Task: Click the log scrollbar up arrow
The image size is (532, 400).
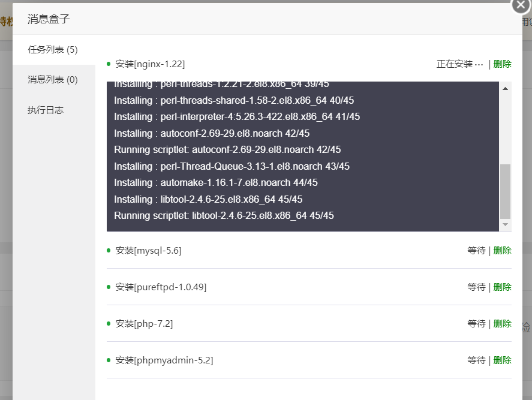Action: [505, 89]
